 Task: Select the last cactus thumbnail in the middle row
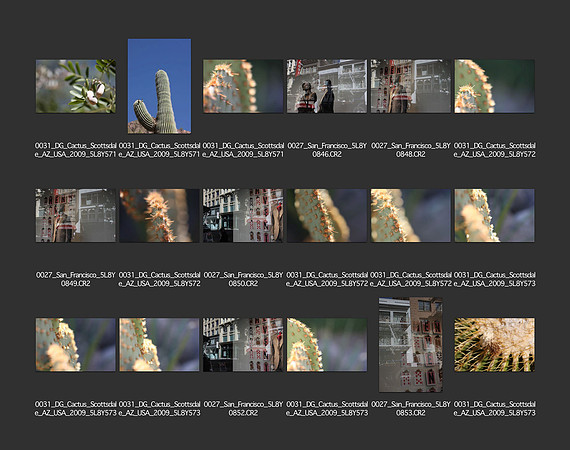click(494, 215)
